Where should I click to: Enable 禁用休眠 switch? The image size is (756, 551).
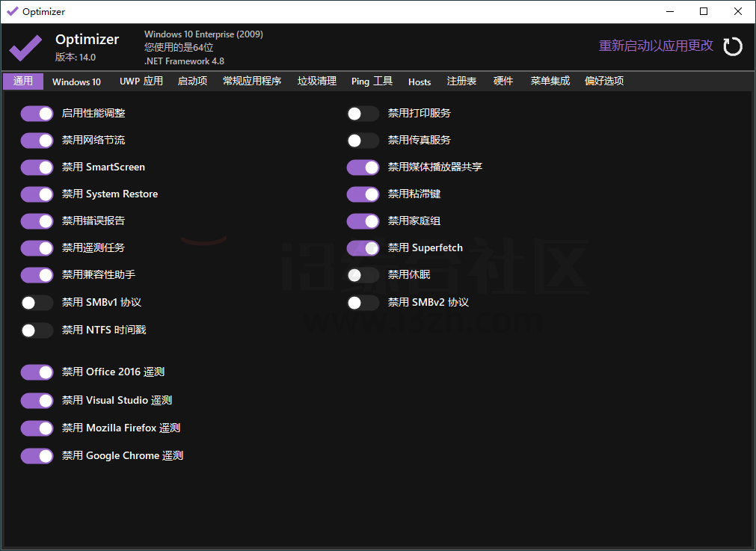click(x=363, y=275)
